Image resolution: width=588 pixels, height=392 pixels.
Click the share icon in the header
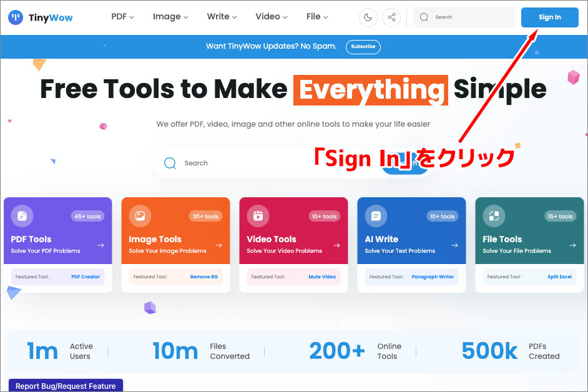391,17
